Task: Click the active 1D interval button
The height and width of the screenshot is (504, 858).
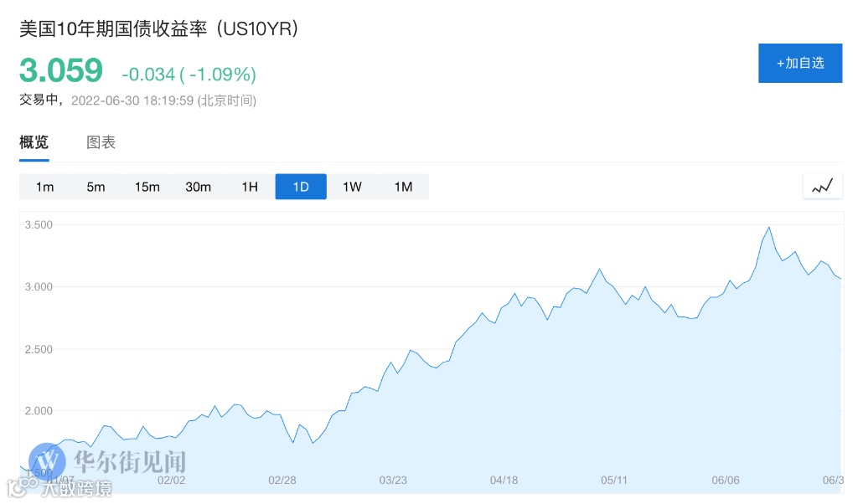Action: [x=301, y=187]
